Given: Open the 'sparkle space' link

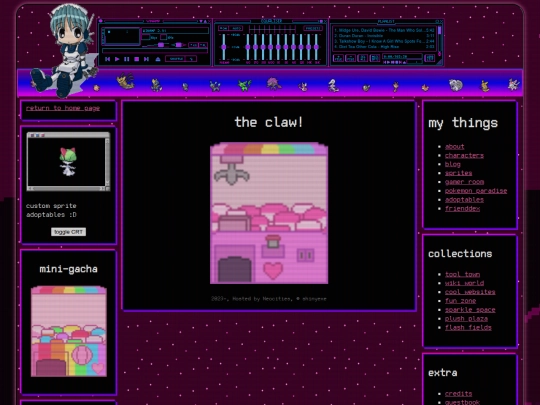Looking at the screenshot, I should (x=470, y=310).
